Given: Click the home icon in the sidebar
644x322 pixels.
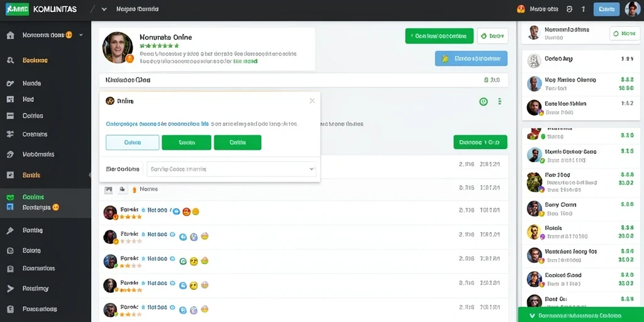Looking at the screenshot, I should (x=11, y=35).
